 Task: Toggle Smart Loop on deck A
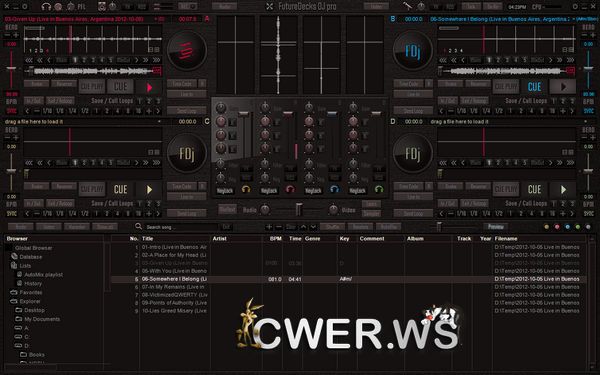click(187, 111)
